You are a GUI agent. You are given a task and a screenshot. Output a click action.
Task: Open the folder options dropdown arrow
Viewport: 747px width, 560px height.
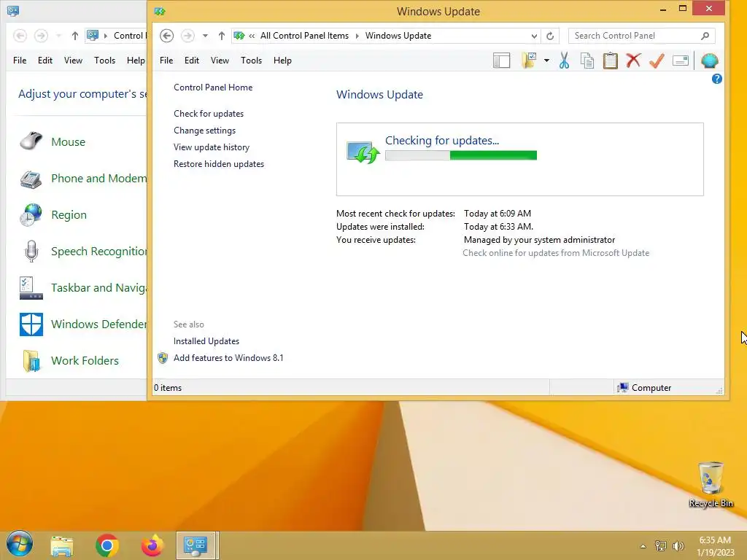point(546,61)
